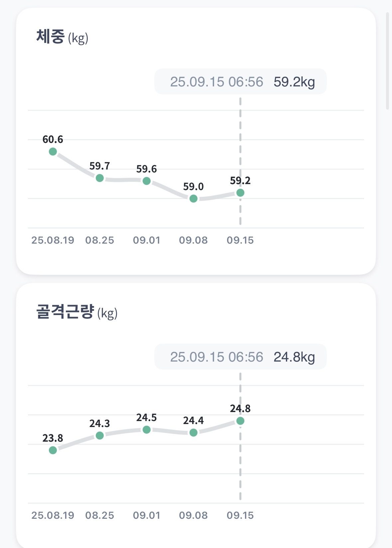Click the 24.5 skeletal muscle data point

point(147,430)
